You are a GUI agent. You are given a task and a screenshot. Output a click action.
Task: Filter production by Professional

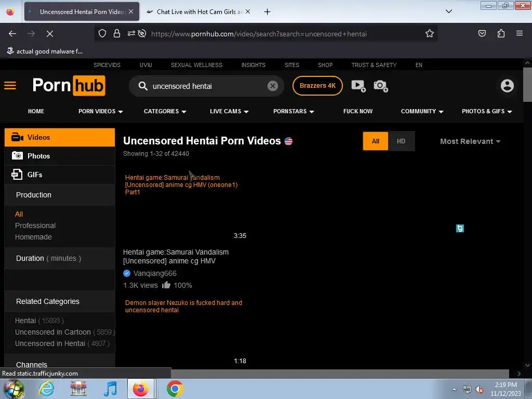[x=35, y=225]
